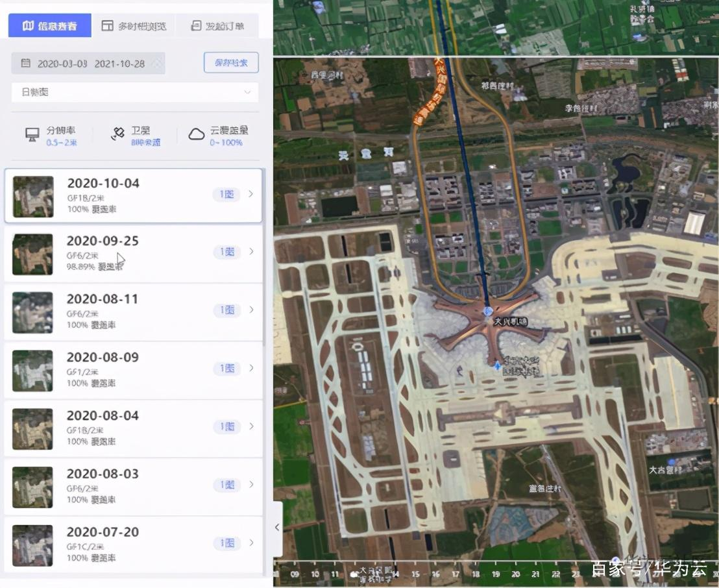Select timeline tick 10
The height and width of the screenshot is (588, 719).
(315, 574)
